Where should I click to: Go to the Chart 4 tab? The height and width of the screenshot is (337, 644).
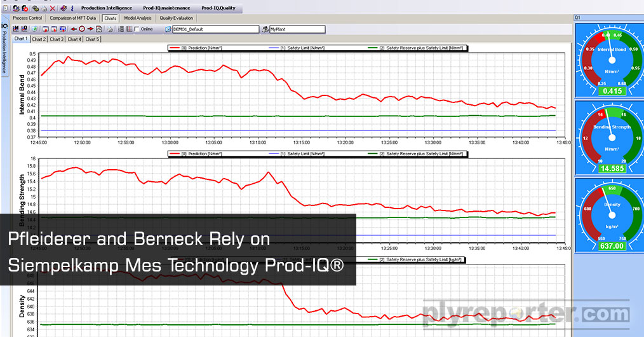[74, 39]
